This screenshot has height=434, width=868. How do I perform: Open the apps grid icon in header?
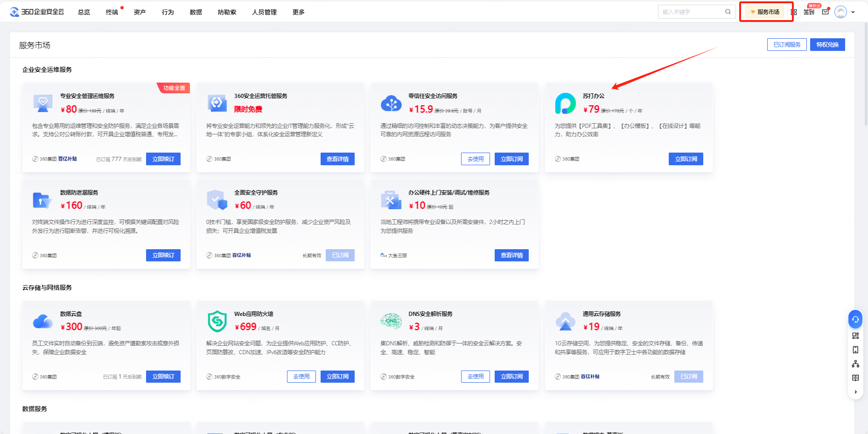(794, 12)
